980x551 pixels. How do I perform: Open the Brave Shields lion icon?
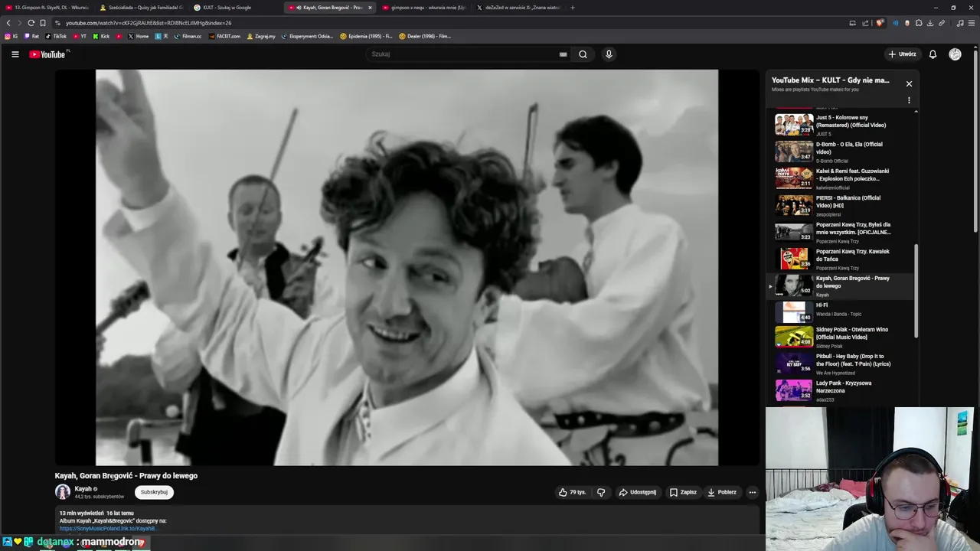880,23
